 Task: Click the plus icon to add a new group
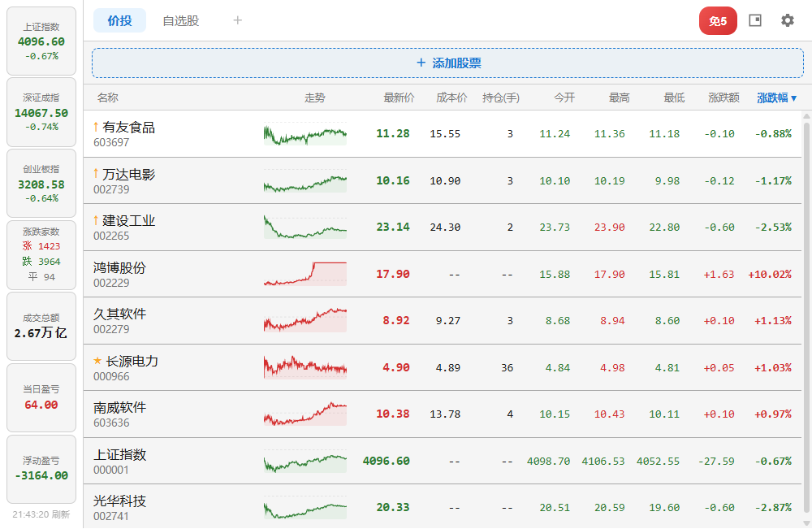click(237, 20)
